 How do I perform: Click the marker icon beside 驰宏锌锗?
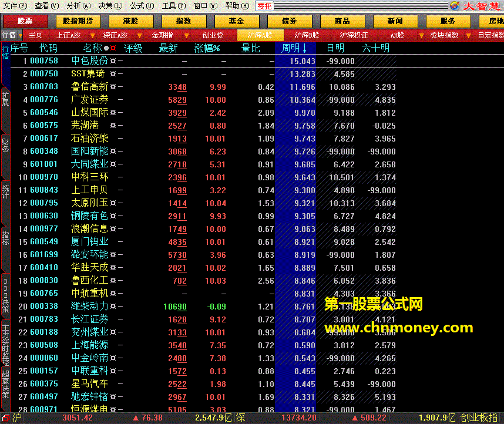coord(113,396)
